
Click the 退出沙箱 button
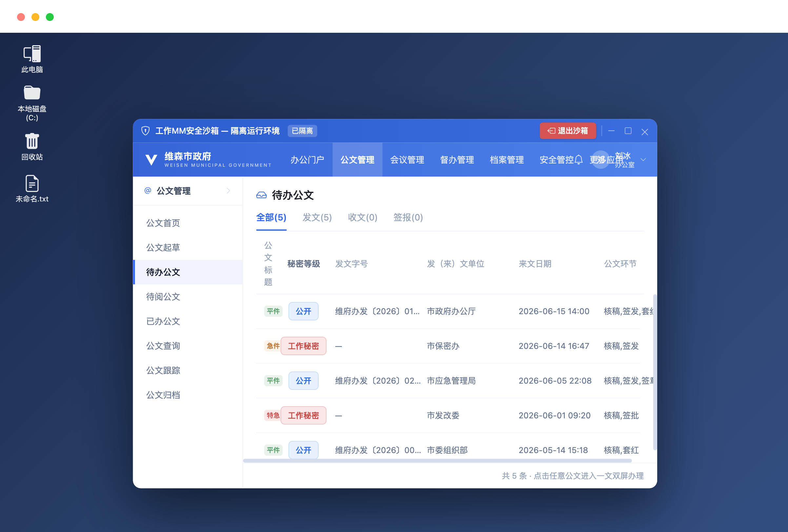568,131
